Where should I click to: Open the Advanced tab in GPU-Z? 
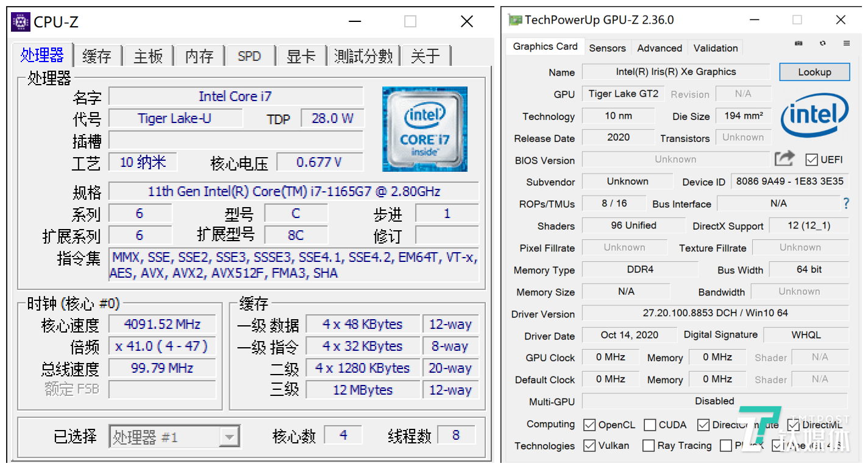pyautogui.click(x=660, y=48)
